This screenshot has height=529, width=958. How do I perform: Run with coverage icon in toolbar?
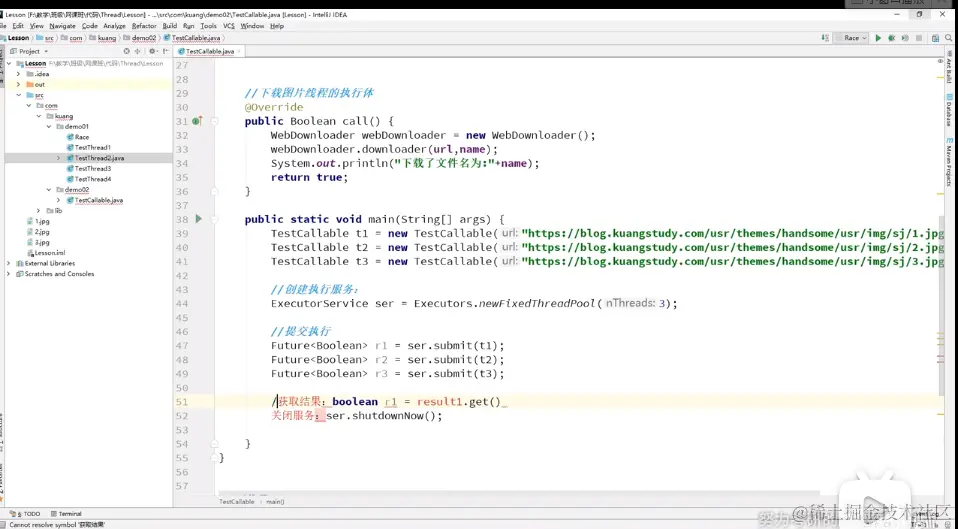tap(905, 38)
